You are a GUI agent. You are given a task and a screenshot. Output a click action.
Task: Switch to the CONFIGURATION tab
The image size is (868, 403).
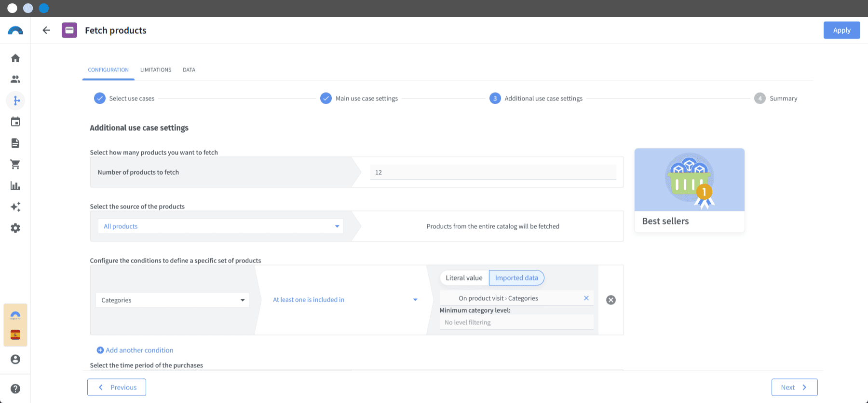108,70
